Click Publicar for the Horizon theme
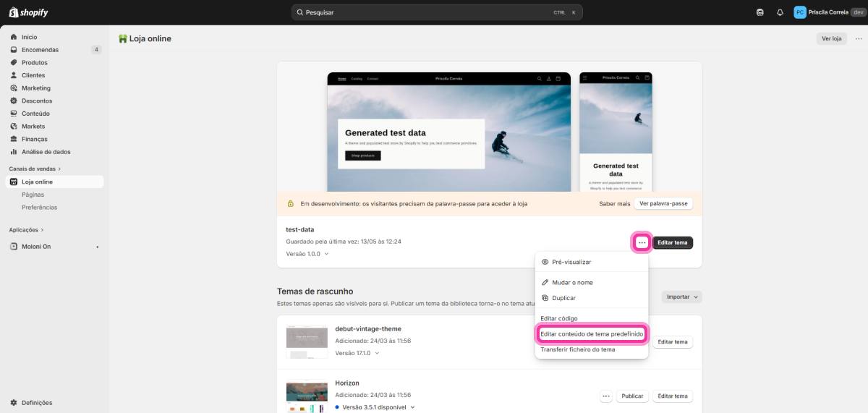This screenshot has height=413, width=868. (x=632, y=396)
